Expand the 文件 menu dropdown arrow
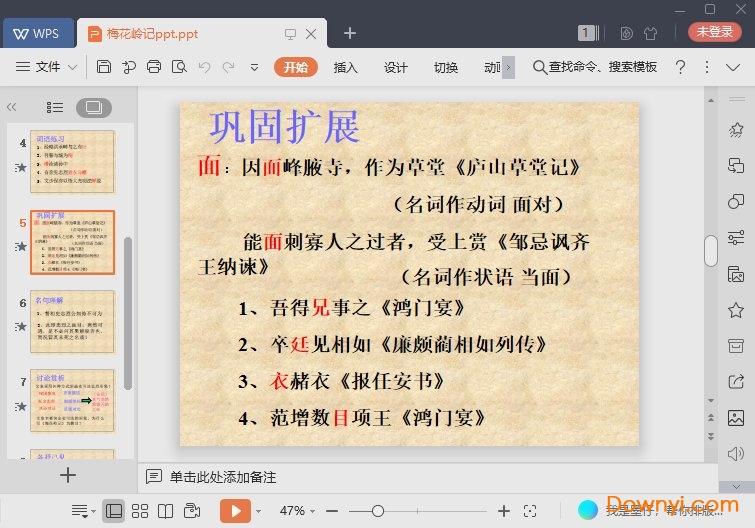755x528 pixels. pos(73,67)
